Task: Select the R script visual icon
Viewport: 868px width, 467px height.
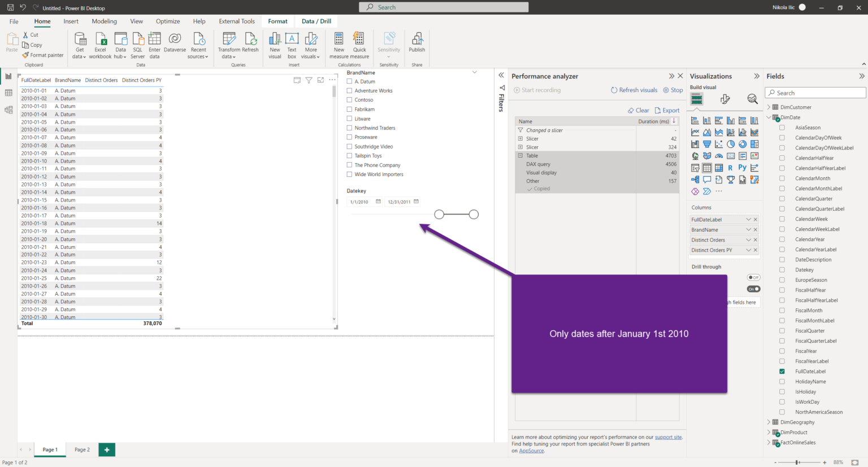Action: [x=731, y=168]
